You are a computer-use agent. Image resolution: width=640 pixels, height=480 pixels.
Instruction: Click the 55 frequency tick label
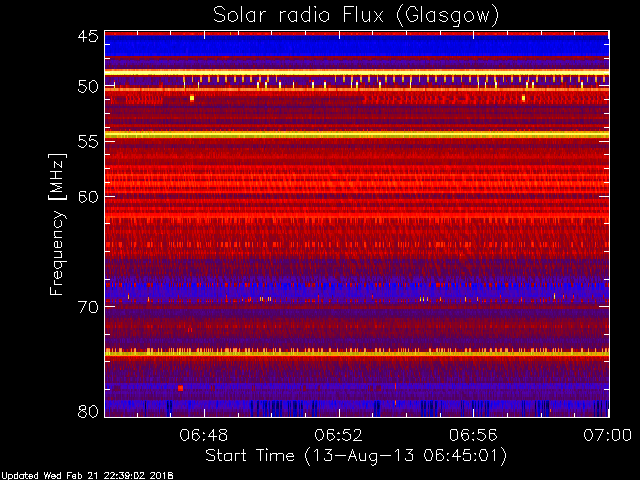point(88,142)
